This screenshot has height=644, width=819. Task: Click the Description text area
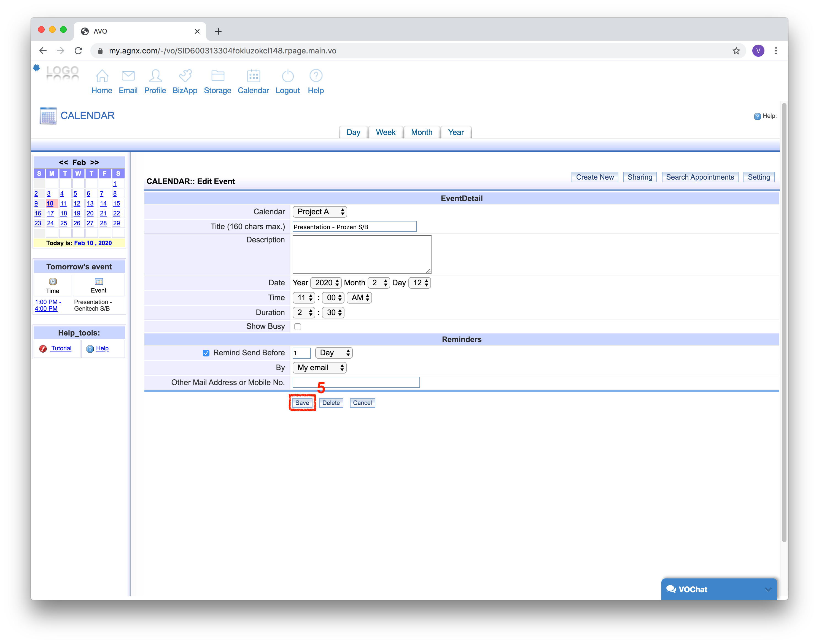point(361,255)
